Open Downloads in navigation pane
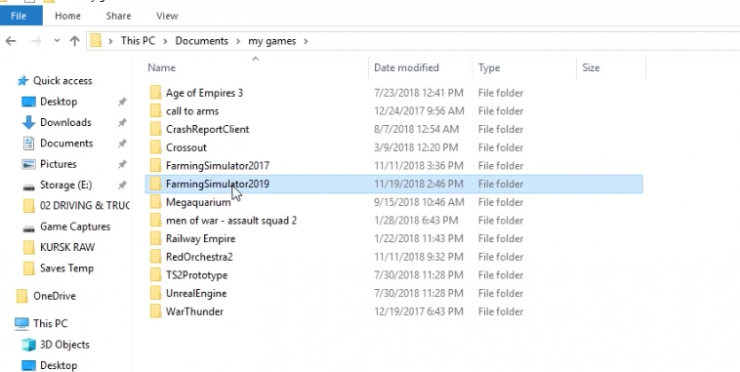 coord(66,122)
